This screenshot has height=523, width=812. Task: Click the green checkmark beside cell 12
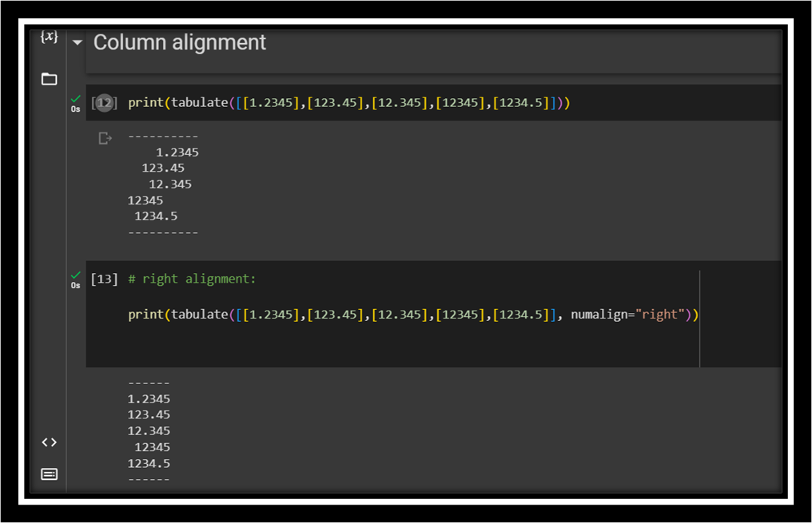pyautogui.click(x=76, y=99)
